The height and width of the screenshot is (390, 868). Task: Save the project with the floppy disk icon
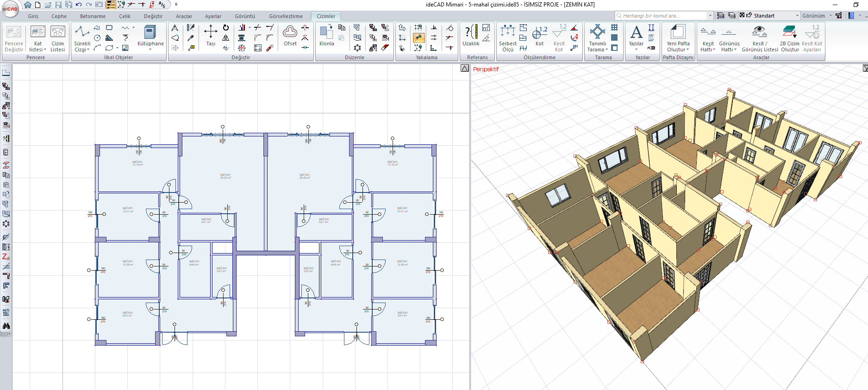coord(58,5)
